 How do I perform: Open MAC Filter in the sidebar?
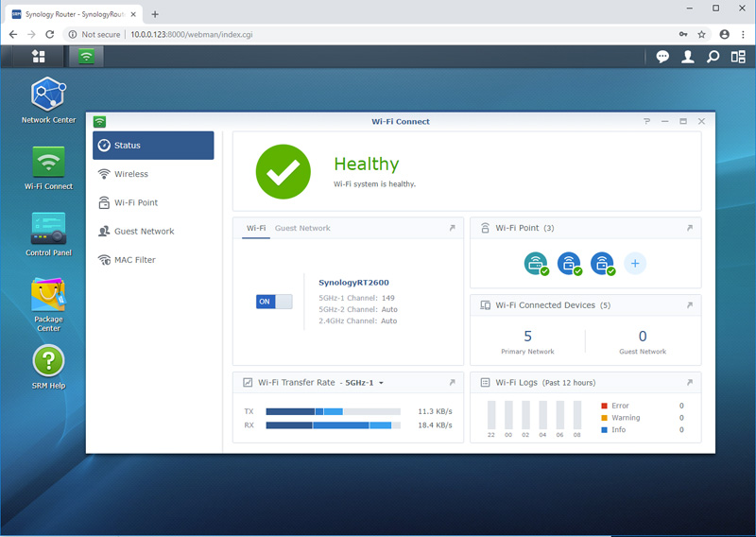coord(134,260)
